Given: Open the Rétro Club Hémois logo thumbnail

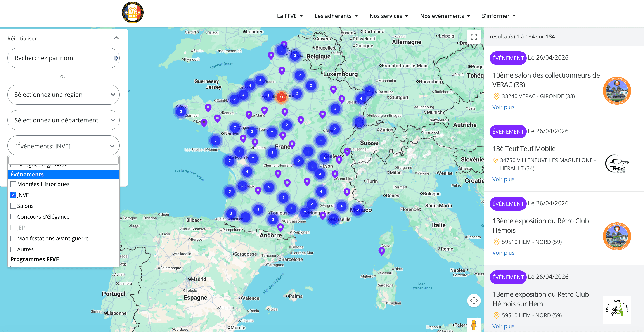Looking at the screenshot, I should [x=616, y=310].
